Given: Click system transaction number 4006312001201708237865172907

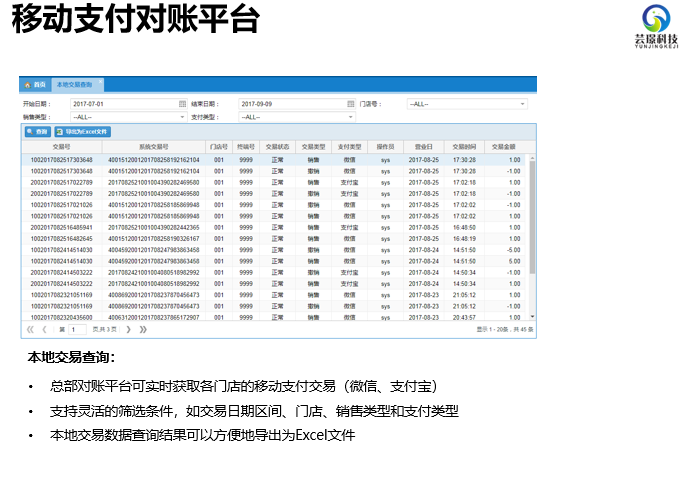Looking at the screenshot, I should click(x=154, y=317).
